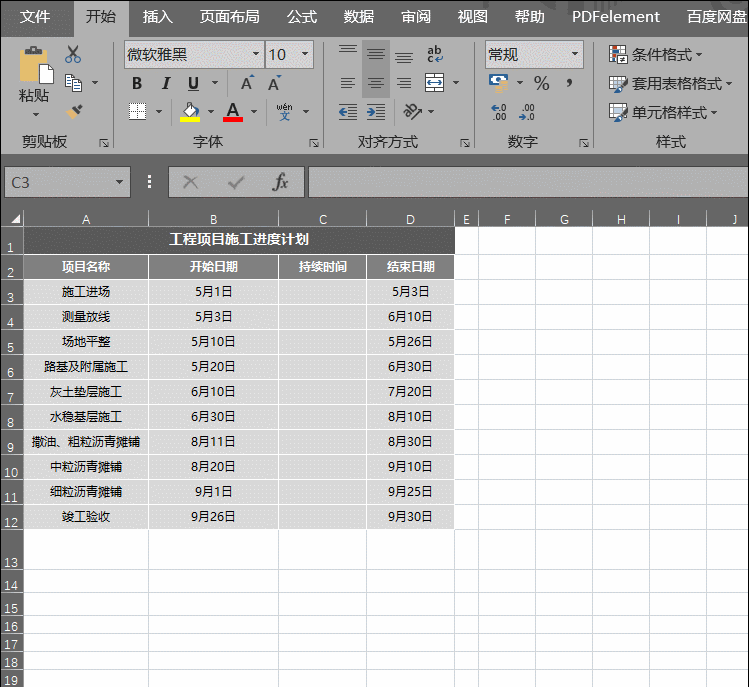
Task: Toggle Underline formatting
Action: click(193, 83)
